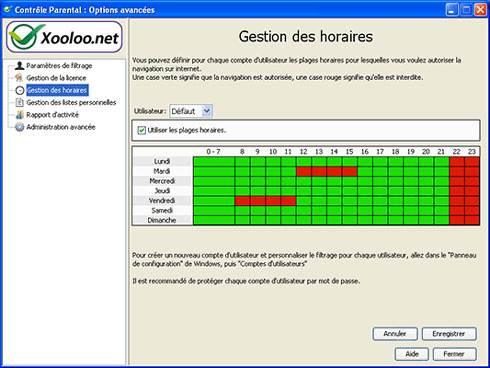Click the Annuler button

pyautogui.click(x=395, y=334)
